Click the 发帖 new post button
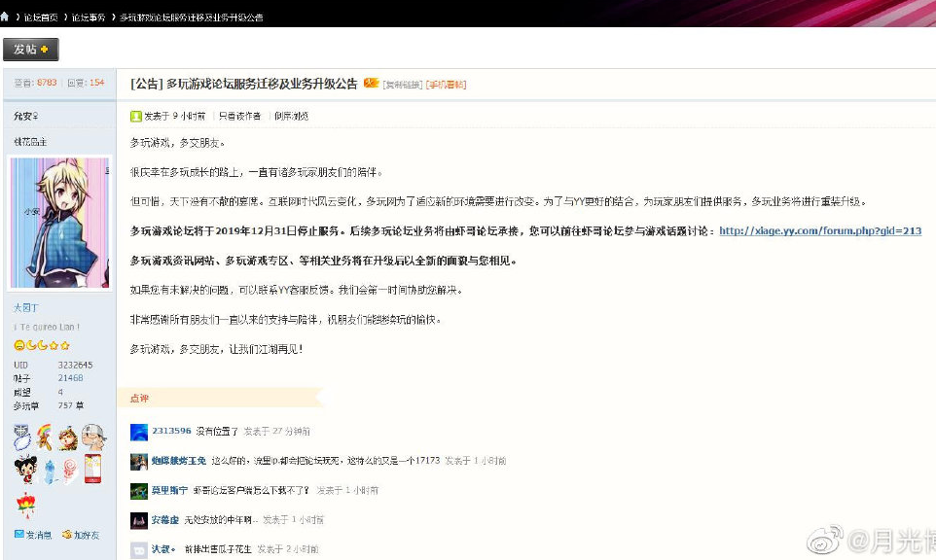Image resolution: width=936 pixels, height=560 pixels. [30, 50]
